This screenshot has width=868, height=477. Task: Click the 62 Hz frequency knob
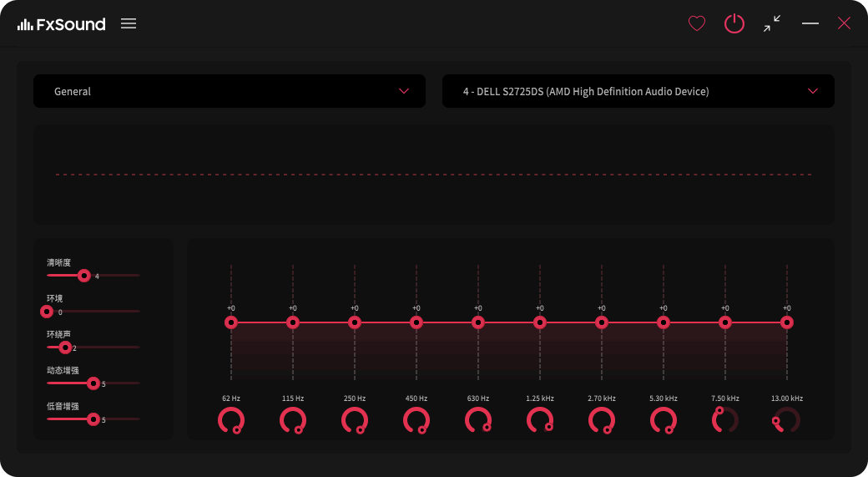click(x=231, y=420)
